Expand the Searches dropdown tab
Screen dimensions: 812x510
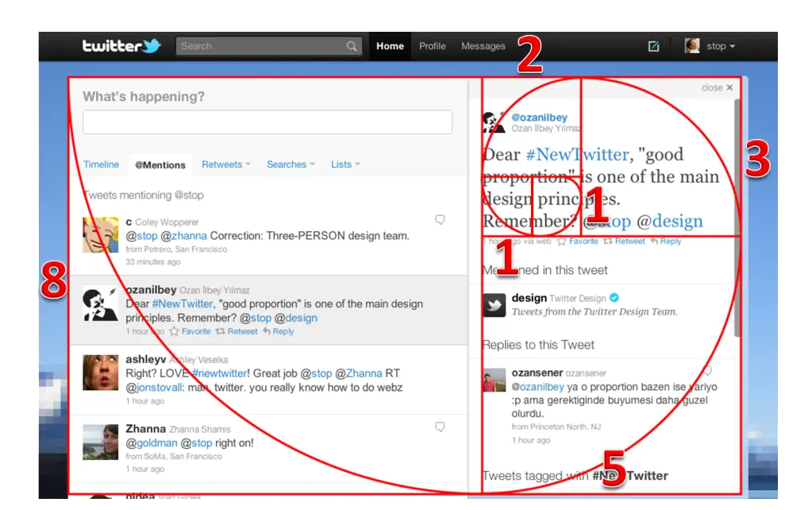pos(291,164)
